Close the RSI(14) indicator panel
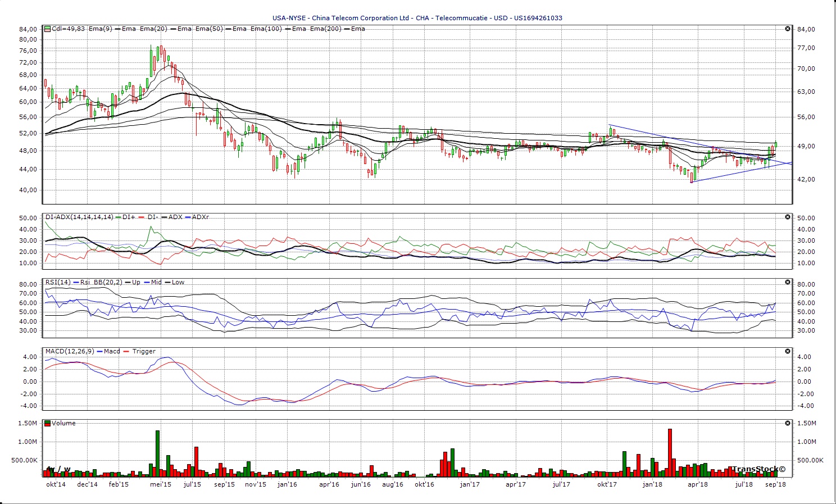This screenshot has height=504, width=836. point(788,282)
